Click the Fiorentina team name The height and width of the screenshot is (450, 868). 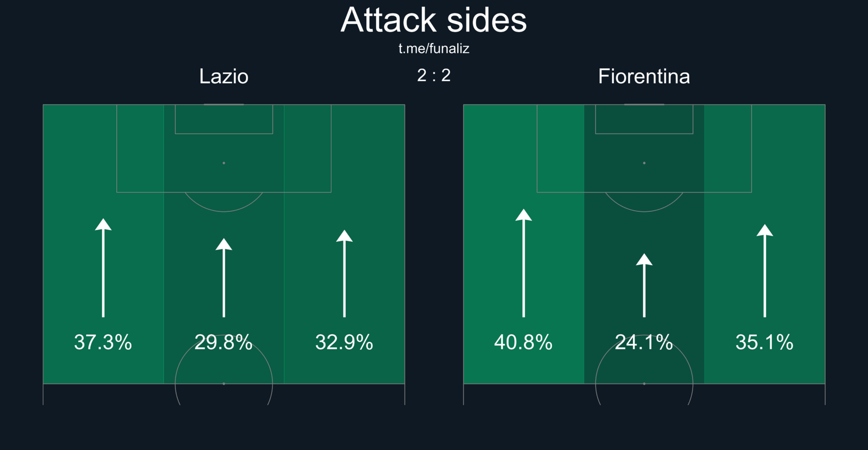[x=644, y=76]
